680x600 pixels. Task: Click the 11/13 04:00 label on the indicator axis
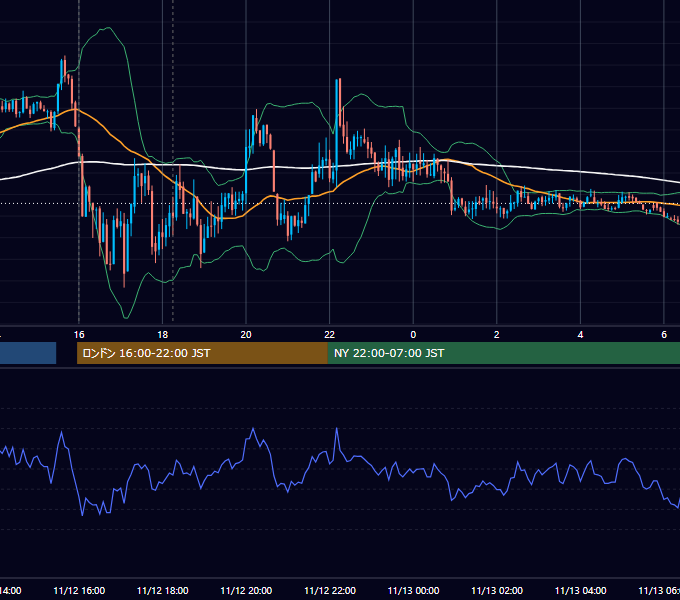pos(581,591)
